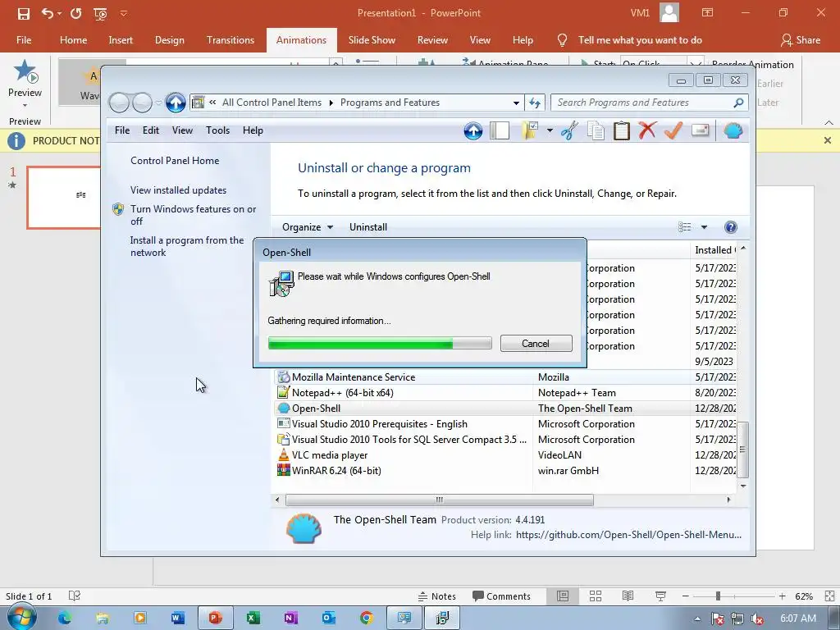Switch to Reading View icon
This screenshot has width=840, height=630.
pos(628,596)
